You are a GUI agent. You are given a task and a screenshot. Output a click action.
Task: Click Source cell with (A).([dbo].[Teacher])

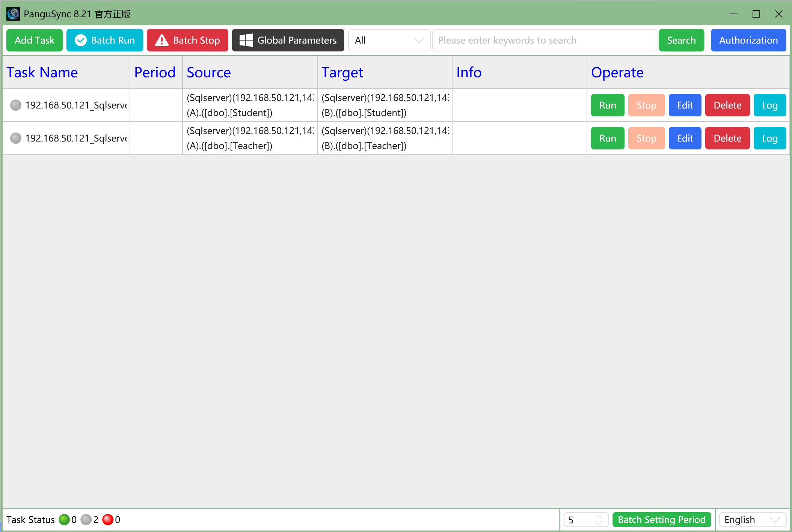coord(250,138)
